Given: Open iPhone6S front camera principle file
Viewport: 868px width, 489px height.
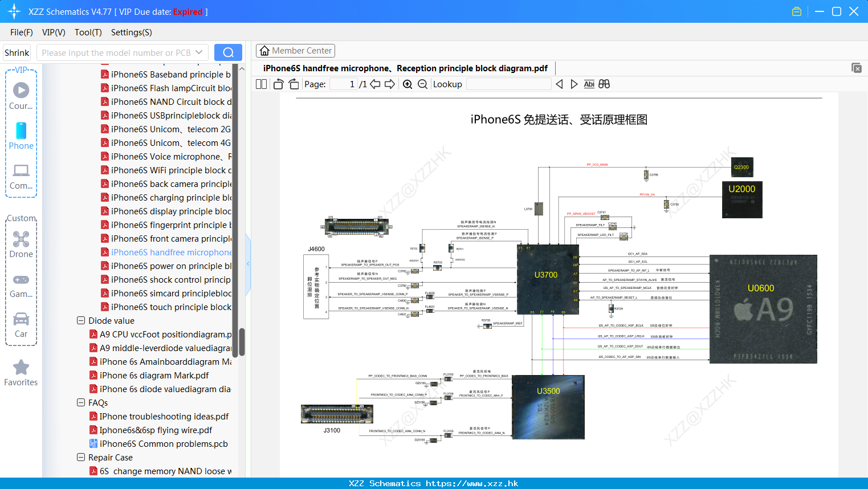Looking at the screenshot, I should pos(166,238).
